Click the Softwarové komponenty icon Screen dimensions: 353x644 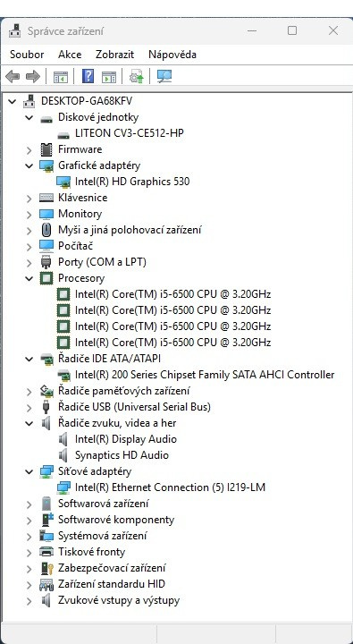(46, 520)
